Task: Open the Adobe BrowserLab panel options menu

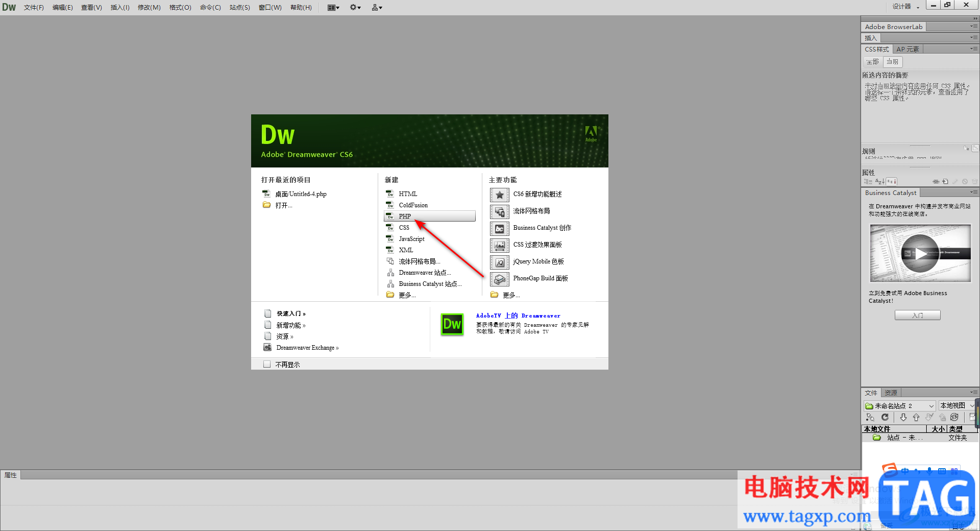Action: (x=974, y=27)
